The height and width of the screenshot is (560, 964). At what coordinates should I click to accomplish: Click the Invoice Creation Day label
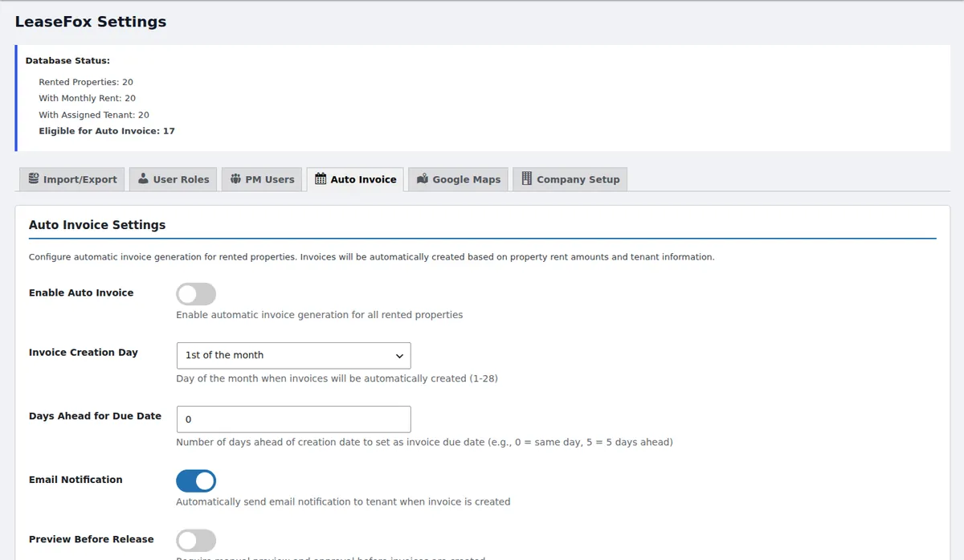(x=84, y=352)
